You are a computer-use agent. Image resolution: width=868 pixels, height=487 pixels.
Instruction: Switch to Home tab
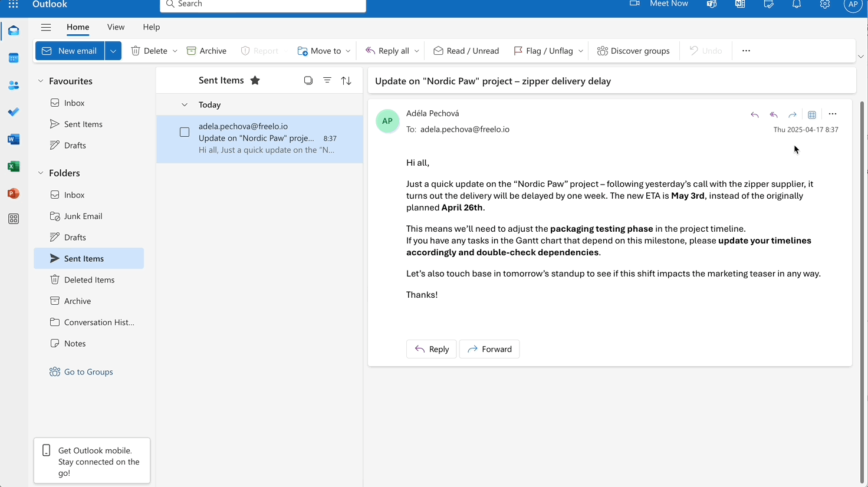pyautogui.click(x=78, y=27)
